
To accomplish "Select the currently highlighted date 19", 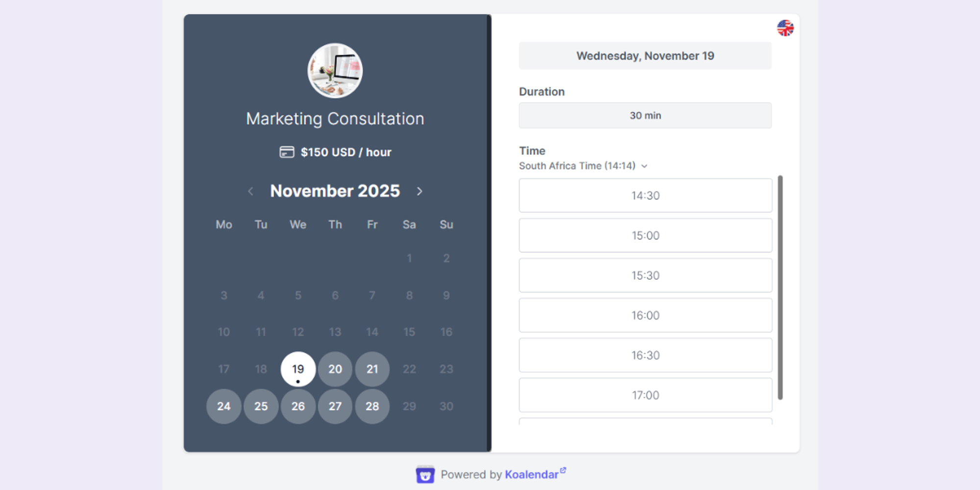I will coord(297,369).
